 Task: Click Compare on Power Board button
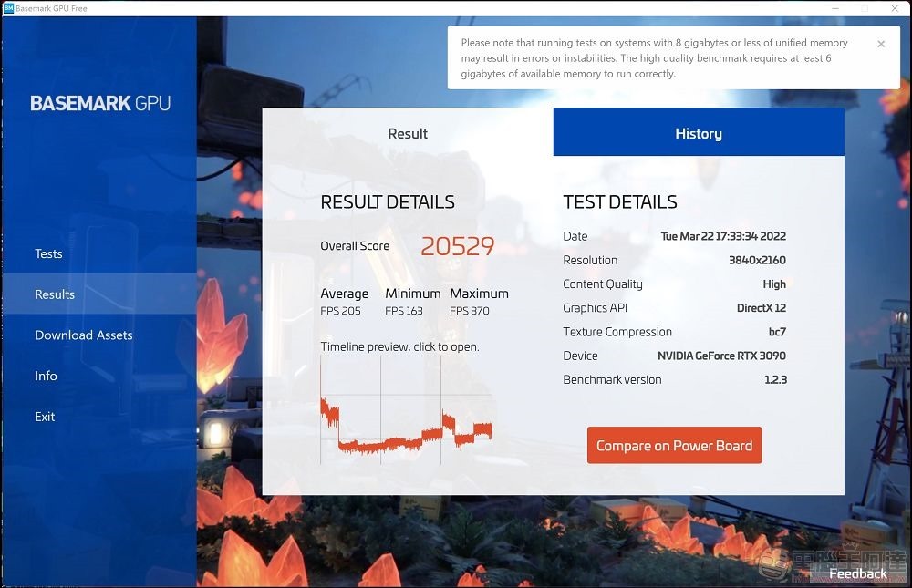point(674,446)
